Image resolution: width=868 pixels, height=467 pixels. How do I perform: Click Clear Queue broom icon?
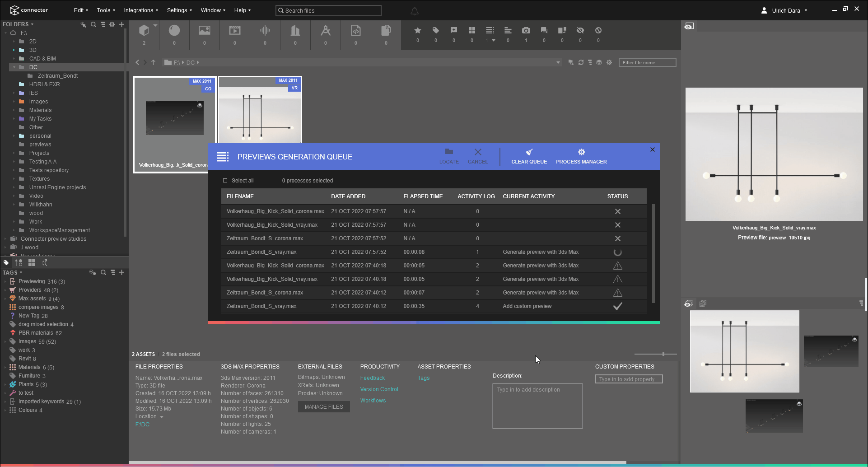point(529,152)
